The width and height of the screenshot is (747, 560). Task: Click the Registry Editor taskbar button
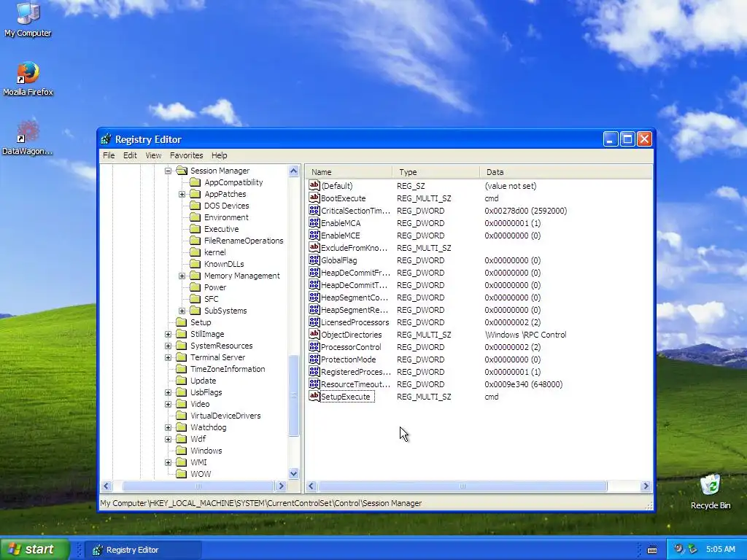143,550
